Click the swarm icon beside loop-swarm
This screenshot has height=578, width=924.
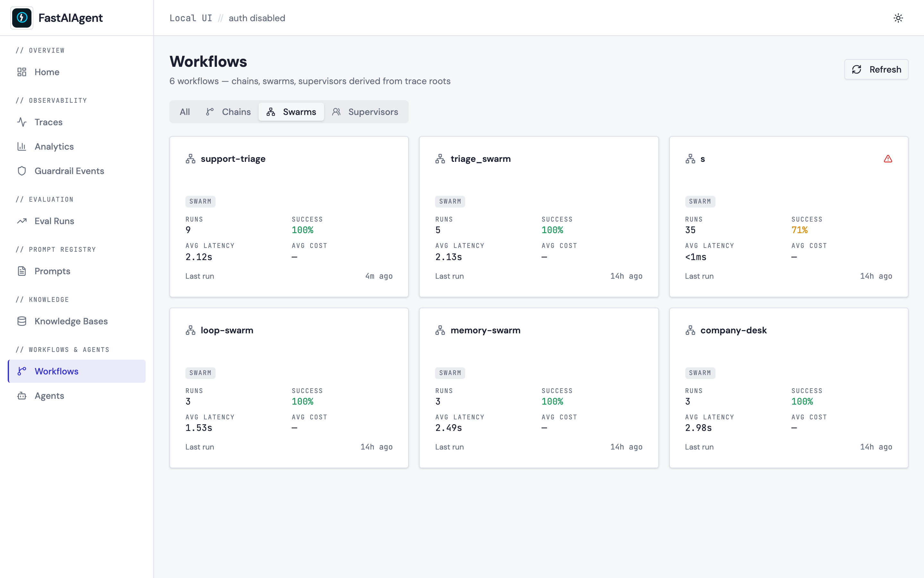coord(191,330)
